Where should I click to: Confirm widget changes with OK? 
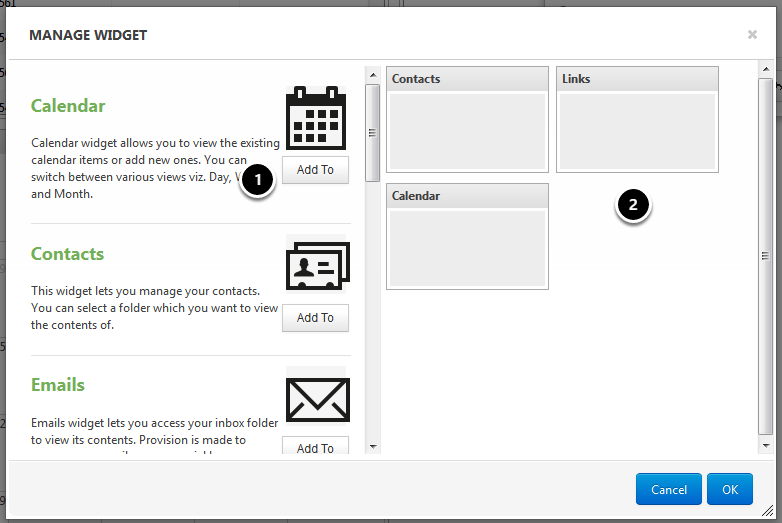coord(730,489)
